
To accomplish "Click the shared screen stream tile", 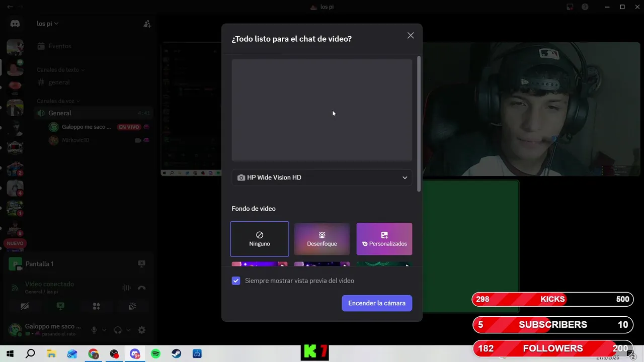I will 192,109.
